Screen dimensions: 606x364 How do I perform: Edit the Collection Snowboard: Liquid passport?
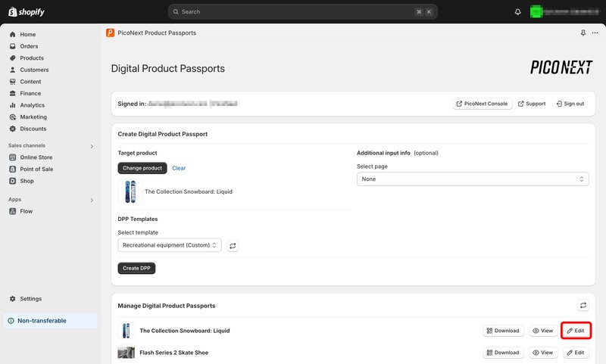coord(576,331)
